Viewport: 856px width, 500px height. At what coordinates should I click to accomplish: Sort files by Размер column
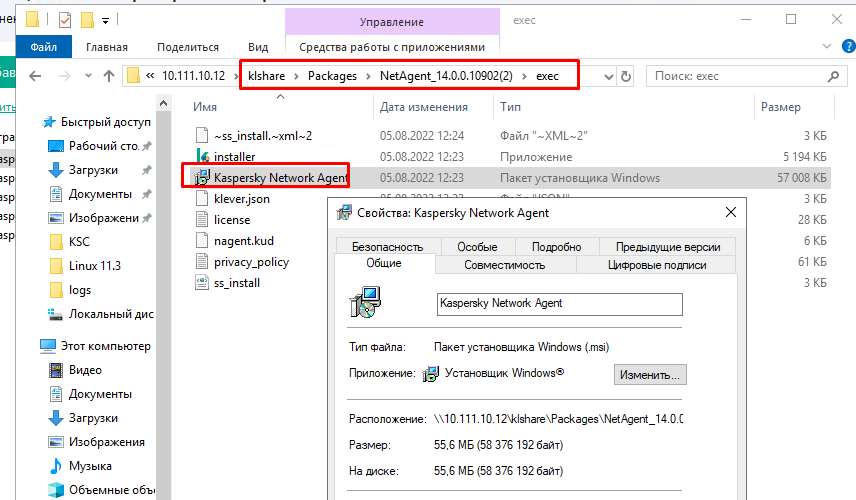tap(781, 107)
